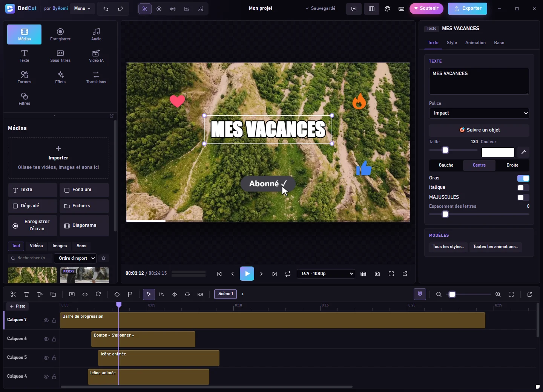Click the white Couleur swatch

point(498,152)
